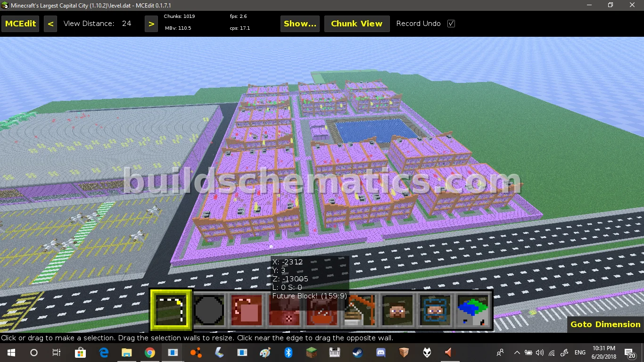
Task: Open the Windows Start menu
Action: (11, 353)
